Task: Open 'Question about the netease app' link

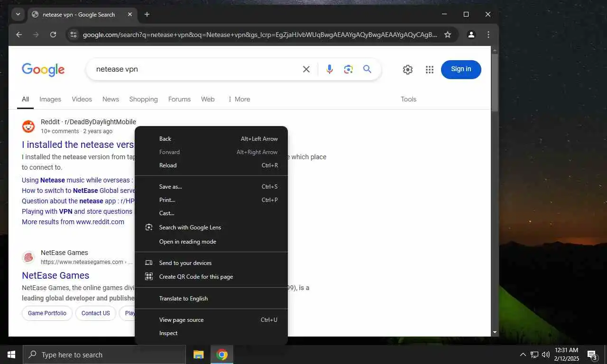Action: tap(78, 201)
